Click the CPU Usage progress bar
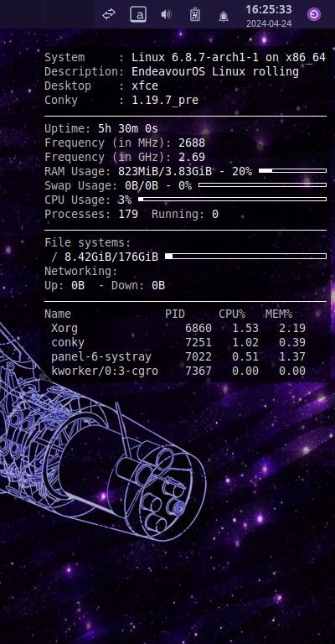The image size is (335, 644). coord(233,200)
